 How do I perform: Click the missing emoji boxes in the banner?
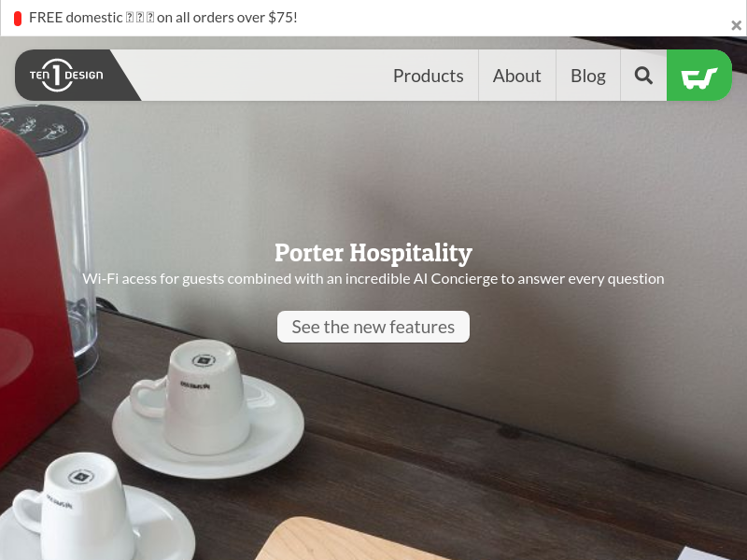click(139, 18)
